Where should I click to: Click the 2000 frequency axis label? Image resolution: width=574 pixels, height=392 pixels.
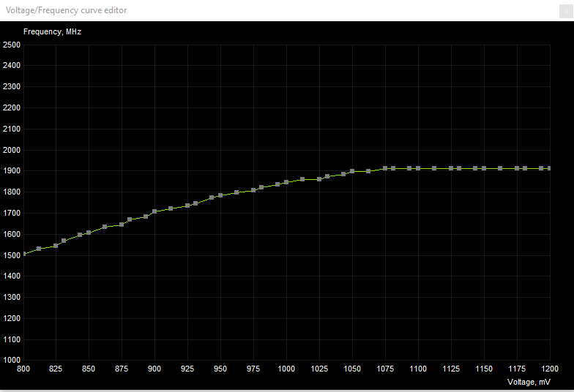click(x=12, y=151)
